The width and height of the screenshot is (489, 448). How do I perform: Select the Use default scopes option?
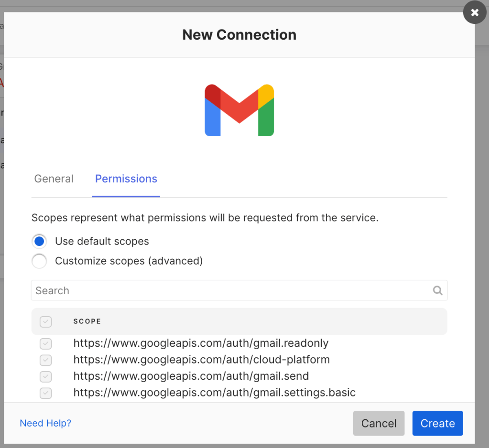[39, 241]
